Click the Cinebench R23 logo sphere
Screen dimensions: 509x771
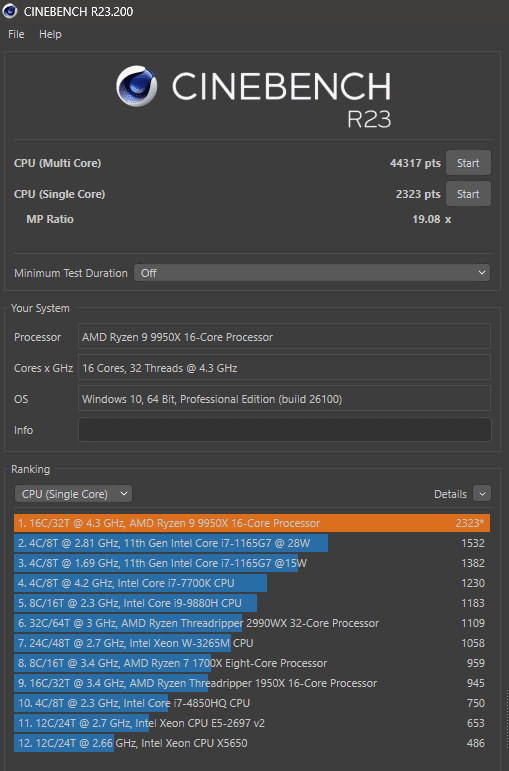(137, 87)
